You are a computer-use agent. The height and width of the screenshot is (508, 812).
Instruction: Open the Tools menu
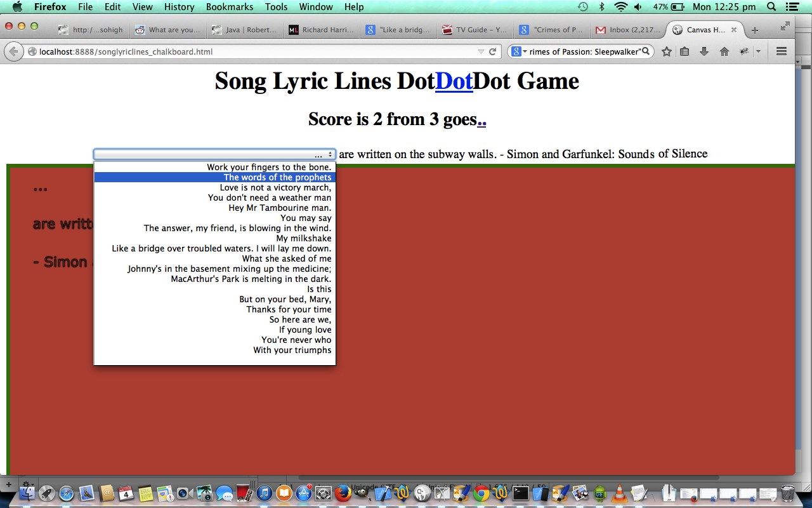[276, 7]
